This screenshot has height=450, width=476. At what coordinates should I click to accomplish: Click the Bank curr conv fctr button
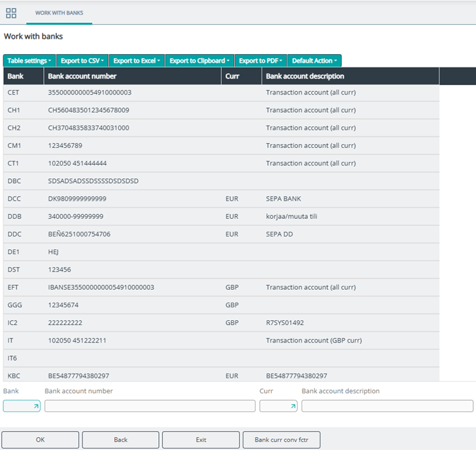pos(281,440)
